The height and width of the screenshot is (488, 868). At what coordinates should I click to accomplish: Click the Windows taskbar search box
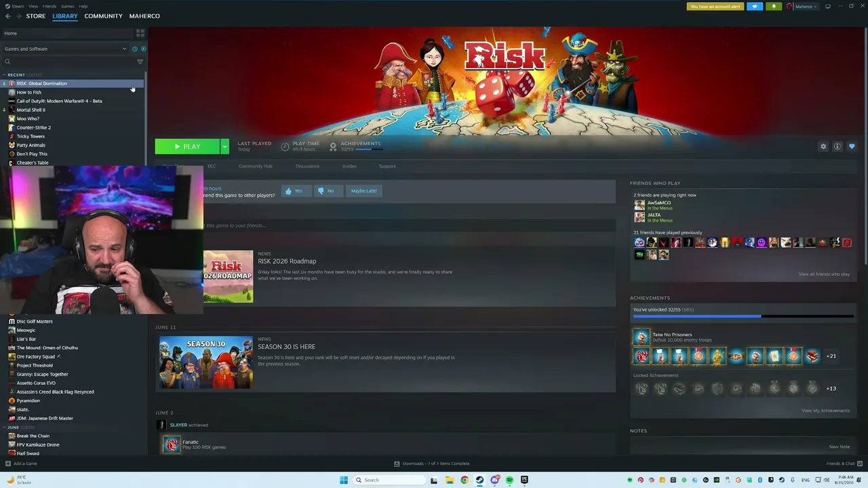(x=389, y=480)
